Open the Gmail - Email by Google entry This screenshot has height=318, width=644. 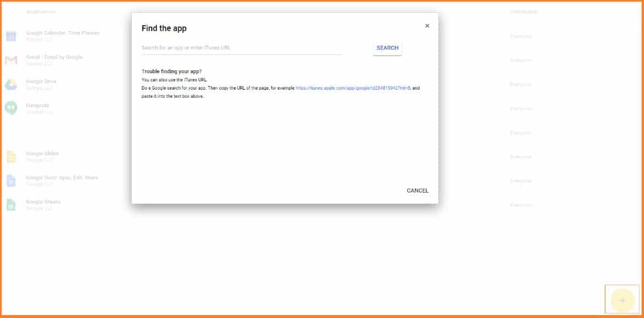click(54, 57)
